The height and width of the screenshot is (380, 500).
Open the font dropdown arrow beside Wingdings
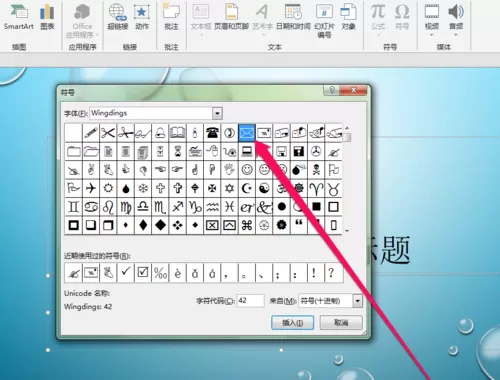[x=217, y=113]
